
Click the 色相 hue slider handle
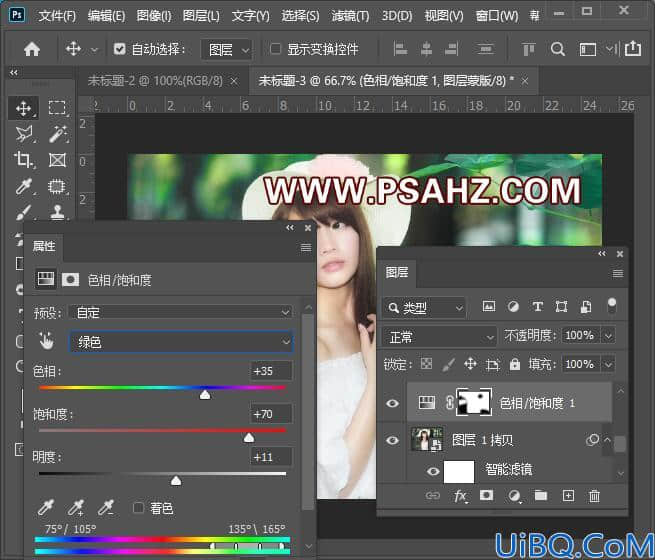point(205,395)
